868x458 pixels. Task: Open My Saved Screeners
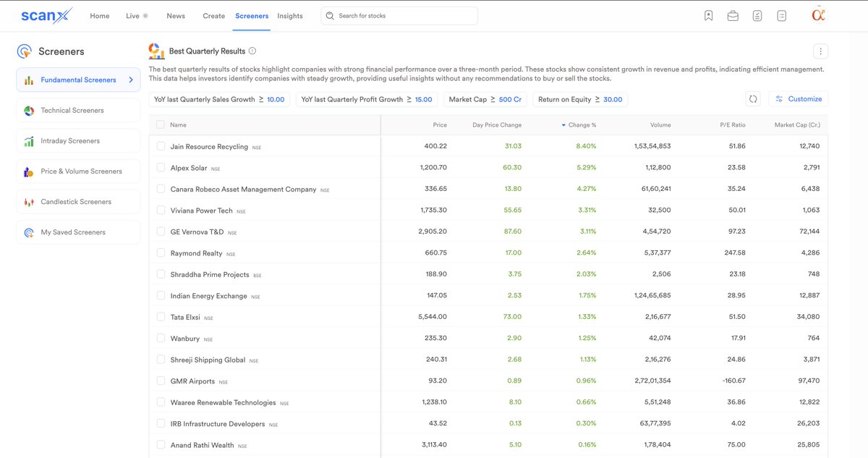(x=78, y=232)
